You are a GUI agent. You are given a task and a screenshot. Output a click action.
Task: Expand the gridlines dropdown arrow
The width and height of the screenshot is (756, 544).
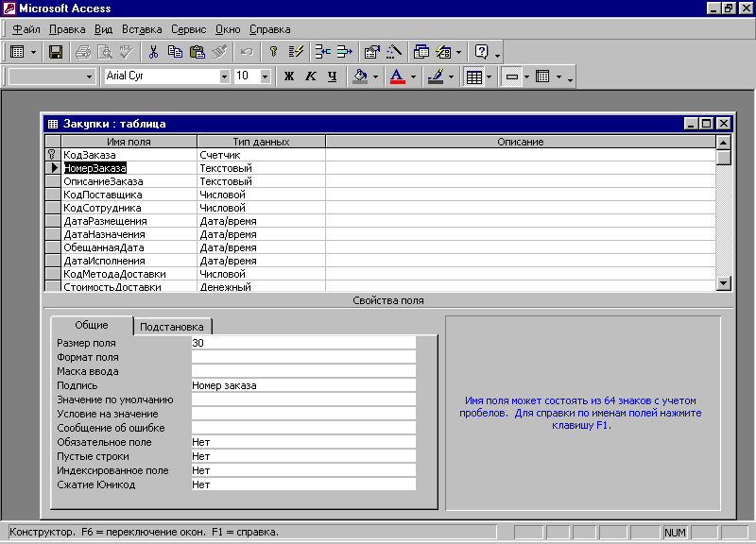coord(489,76)
